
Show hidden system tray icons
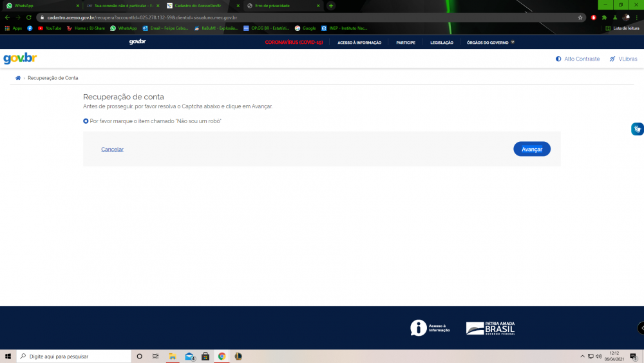tap(582, 356)
